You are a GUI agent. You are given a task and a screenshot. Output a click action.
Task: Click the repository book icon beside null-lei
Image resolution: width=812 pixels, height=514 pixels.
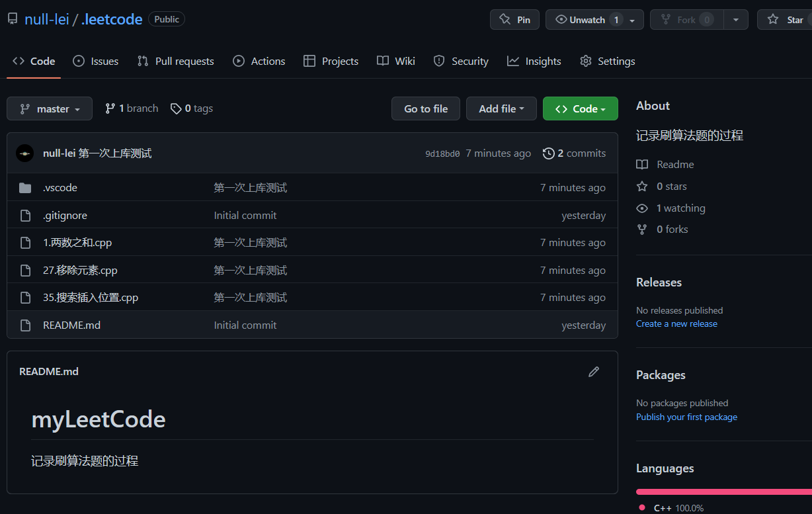13,19
